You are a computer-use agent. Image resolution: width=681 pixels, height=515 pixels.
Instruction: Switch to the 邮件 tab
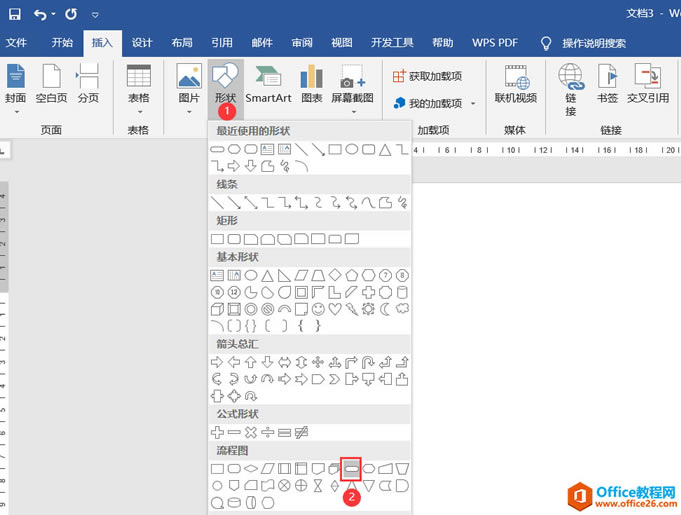[x=262, y=43]
